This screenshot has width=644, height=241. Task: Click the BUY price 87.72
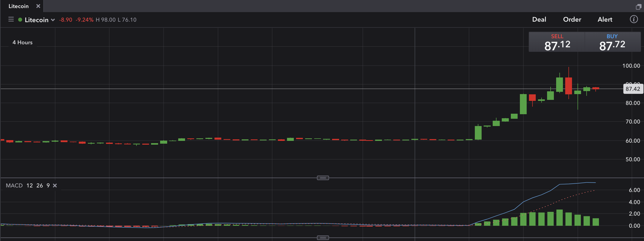[x=613, y=42]
